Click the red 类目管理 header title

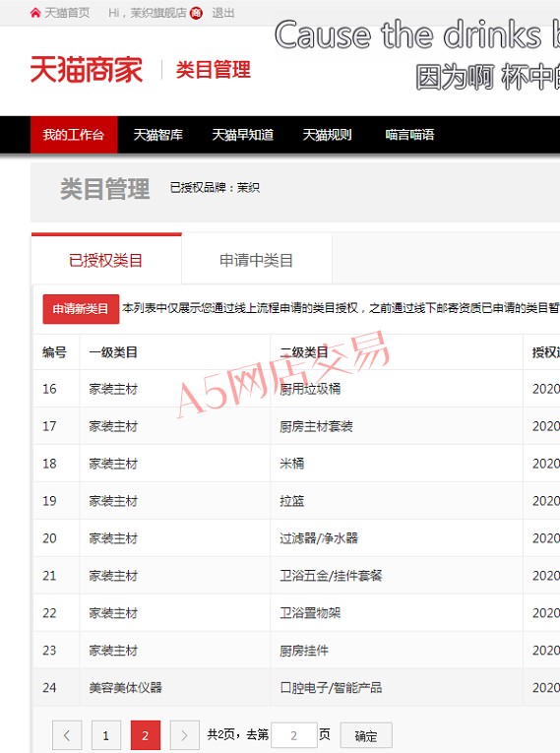point(214,70)
